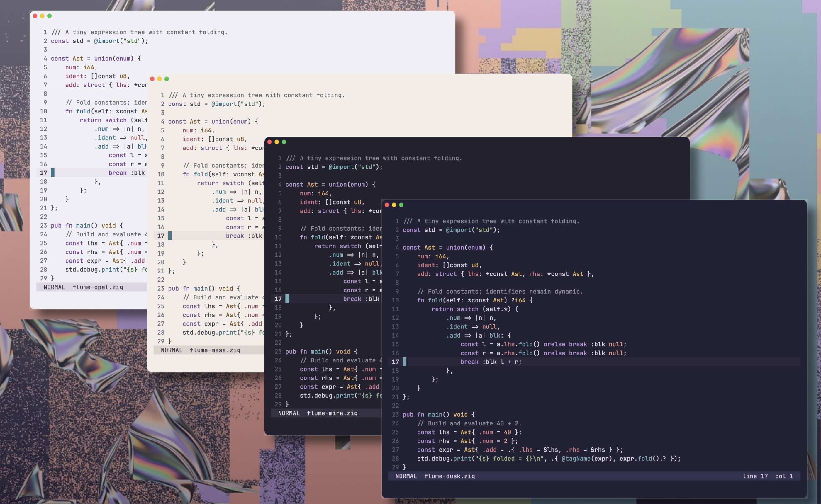
Task: Minimize the flume-opal.zig window with yellow button
Action: (42, 16)
